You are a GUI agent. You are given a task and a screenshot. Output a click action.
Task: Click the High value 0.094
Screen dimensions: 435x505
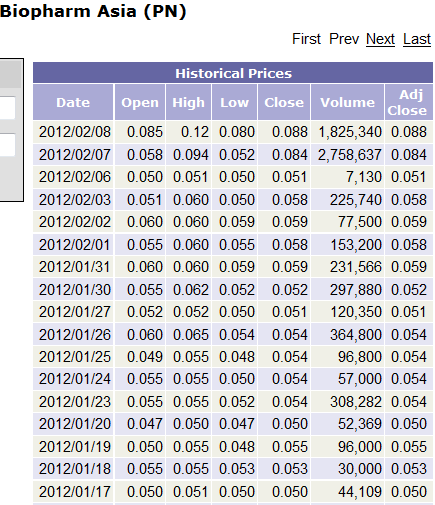point(191,155)
